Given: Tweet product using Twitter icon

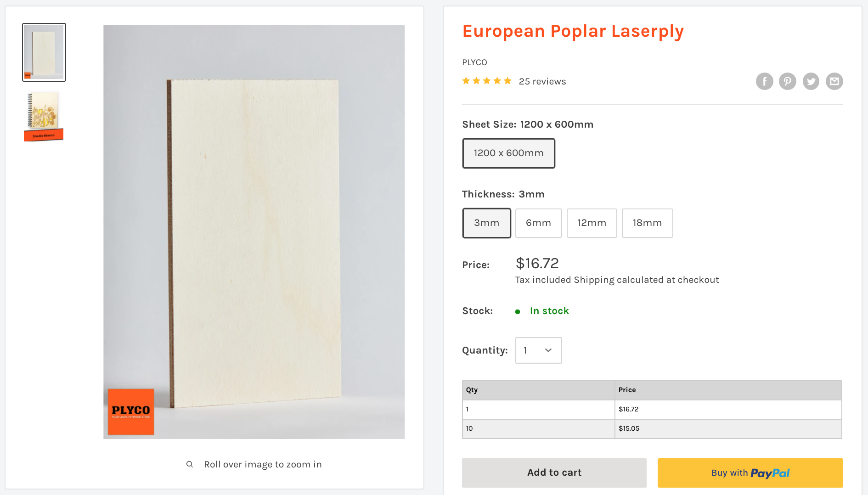Looking at the screenshot, I should 811,81.
